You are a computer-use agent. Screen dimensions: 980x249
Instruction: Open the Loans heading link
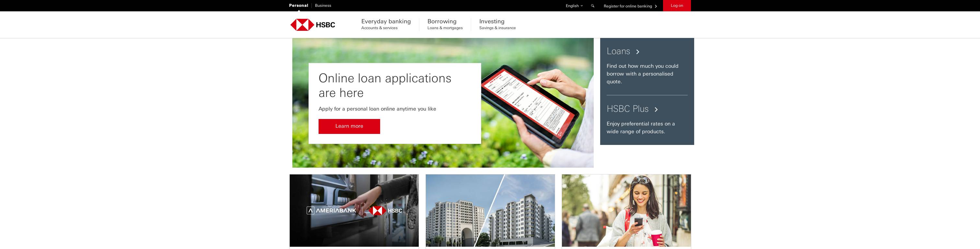618,52
